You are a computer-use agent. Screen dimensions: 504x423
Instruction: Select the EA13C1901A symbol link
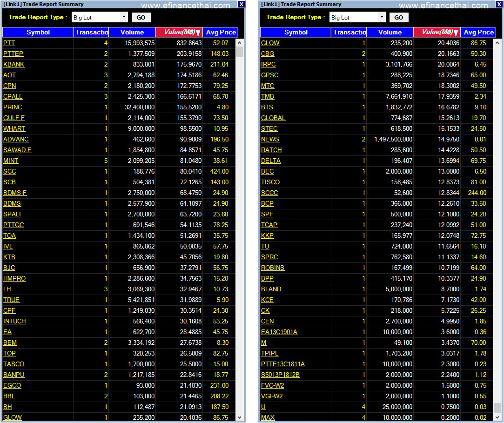pos(279,332)
